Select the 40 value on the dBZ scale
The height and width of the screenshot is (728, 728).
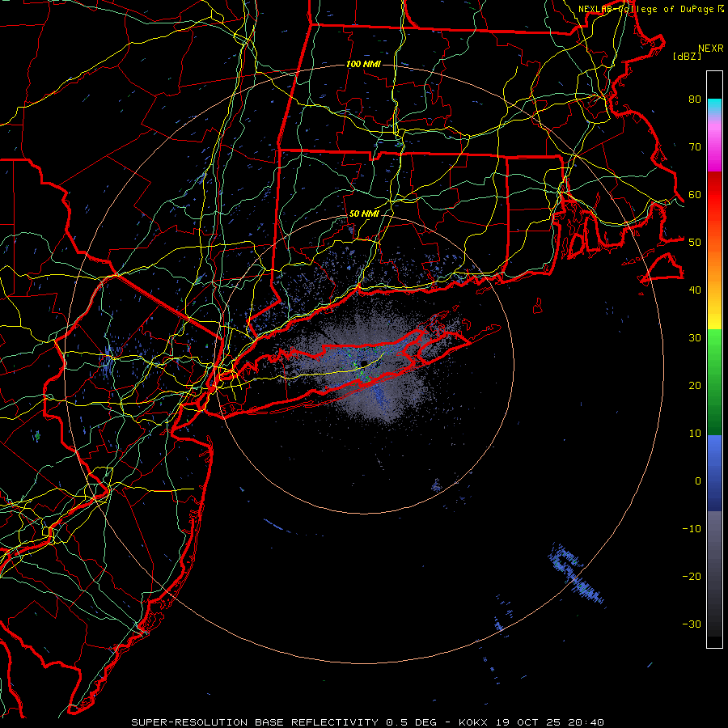(x=695, y=290)
